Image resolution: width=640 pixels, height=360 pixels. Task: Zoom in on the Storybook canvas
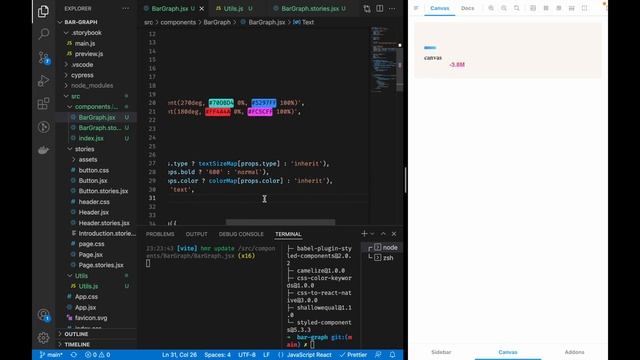coord(491,8)
